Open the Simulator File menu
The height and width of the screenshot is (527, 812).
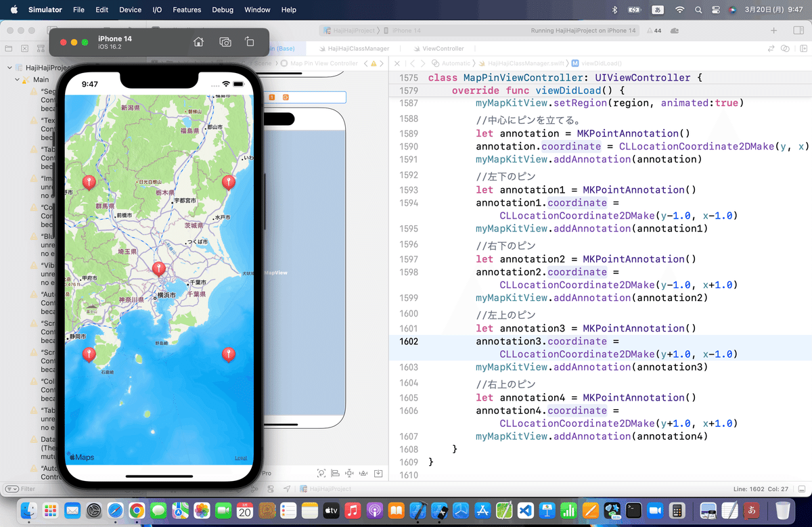tap(78, 10)
